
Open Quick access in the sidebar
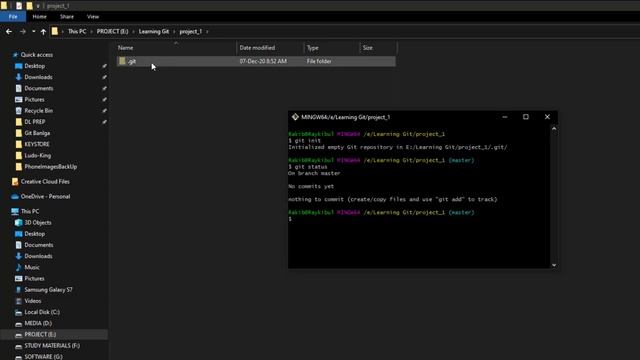[37, 55]
